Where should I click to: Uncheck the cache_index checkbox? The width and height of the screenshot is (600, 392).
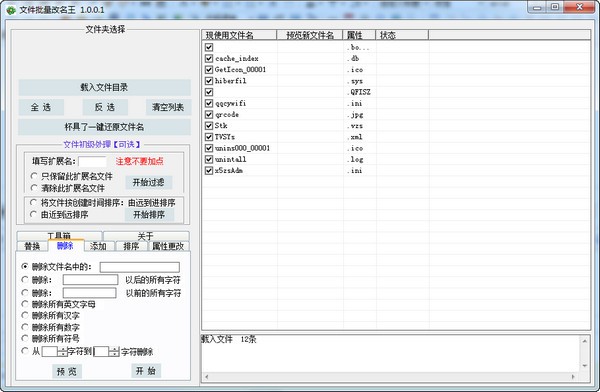point(209,59)
